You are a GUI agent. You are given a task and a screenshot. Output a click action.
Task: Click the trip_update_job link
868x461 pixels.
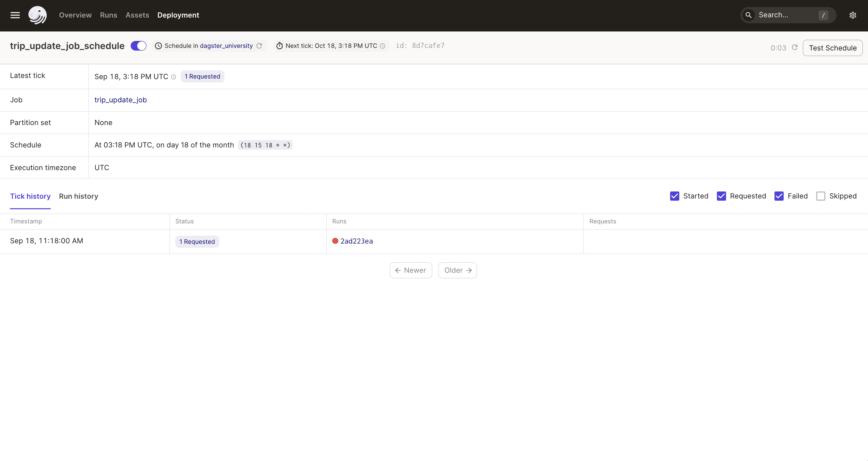[x=121, y=100]
